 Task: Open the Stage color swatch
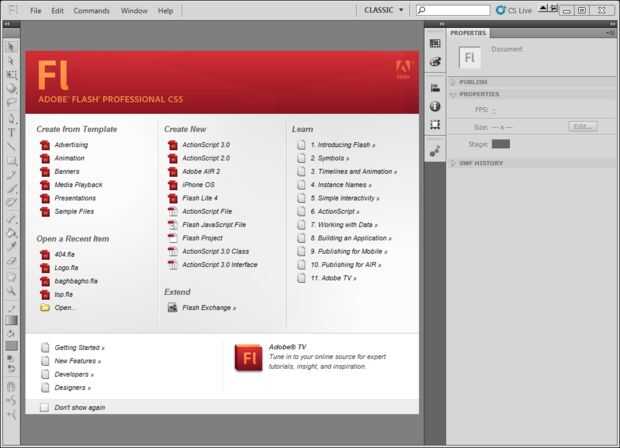tap(501, 144)
